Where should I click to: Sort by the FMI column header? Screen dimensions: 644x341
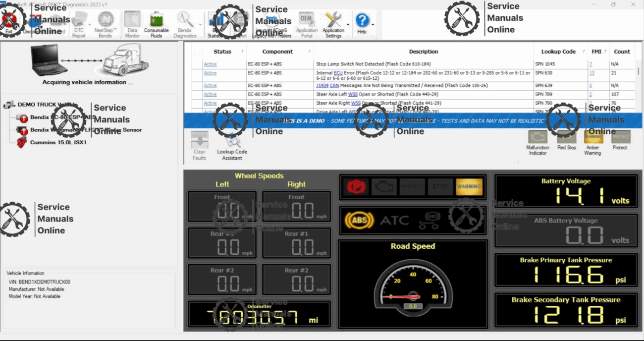pyautogui.click(x=597, y=52)
